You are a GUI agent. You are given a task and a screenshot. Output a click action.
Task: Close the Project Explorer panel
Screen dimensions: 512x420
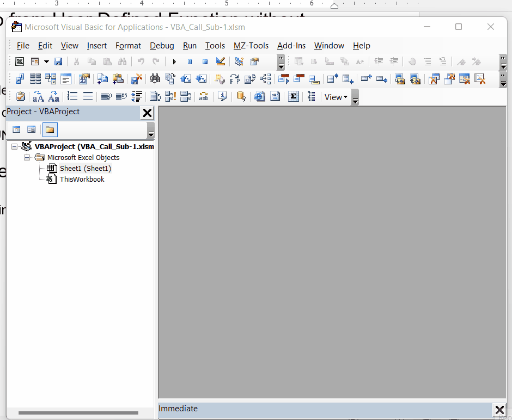(x=147, y=113)
